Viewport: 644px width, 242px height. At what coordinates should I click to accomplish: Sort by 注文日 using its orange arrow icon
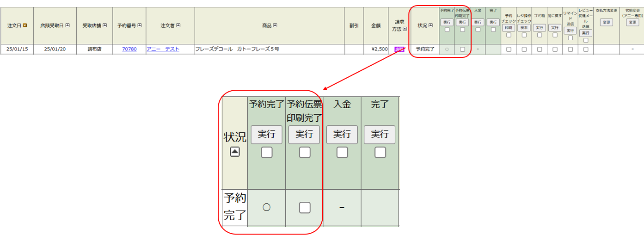(x=25, y=25)
